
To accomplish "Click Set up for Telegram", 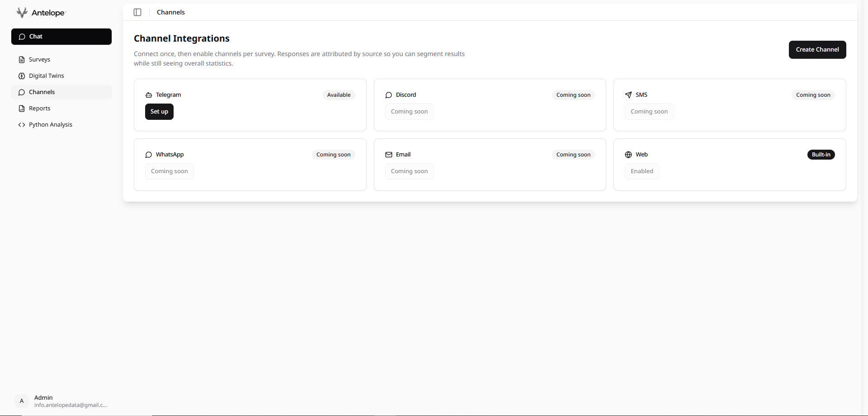I will 159,111.
